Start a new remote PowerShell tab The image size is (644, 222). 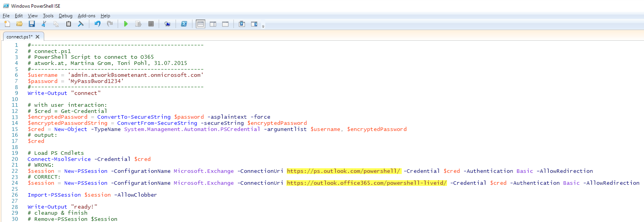[x=167, y=24]
